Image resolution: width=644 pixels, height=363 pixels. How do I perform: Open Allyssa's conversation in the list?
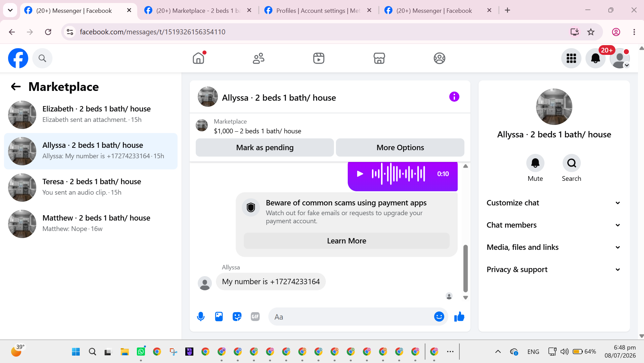(x=91, y=151)
